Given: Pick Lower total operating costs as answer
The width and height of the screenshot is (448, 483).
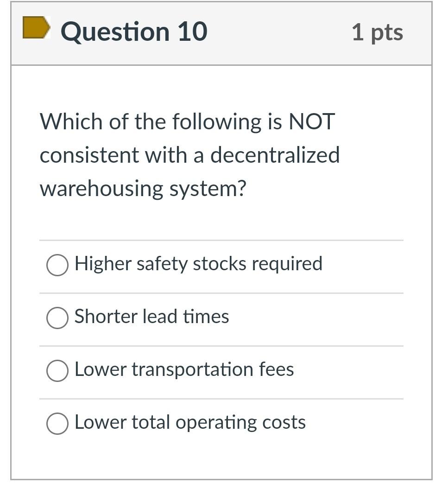Looking at the screenshot, I should (57, 423).
